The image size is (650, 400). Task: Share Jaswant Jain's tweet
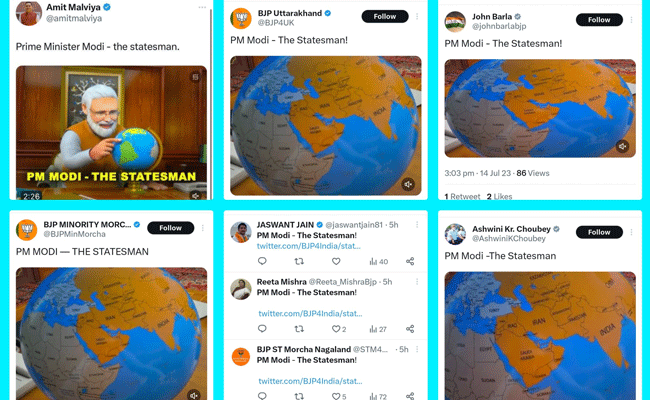point(410,261)
